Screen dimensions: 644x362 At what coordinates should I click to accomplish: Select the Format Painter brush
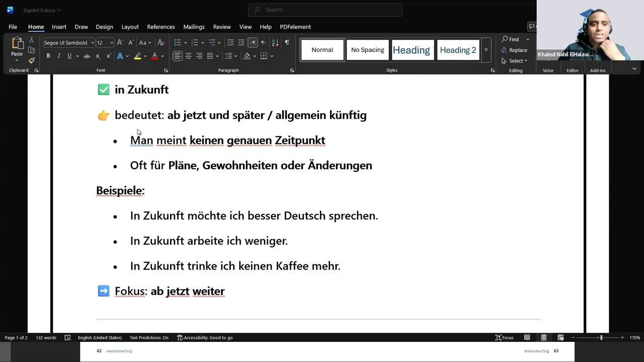31,60
